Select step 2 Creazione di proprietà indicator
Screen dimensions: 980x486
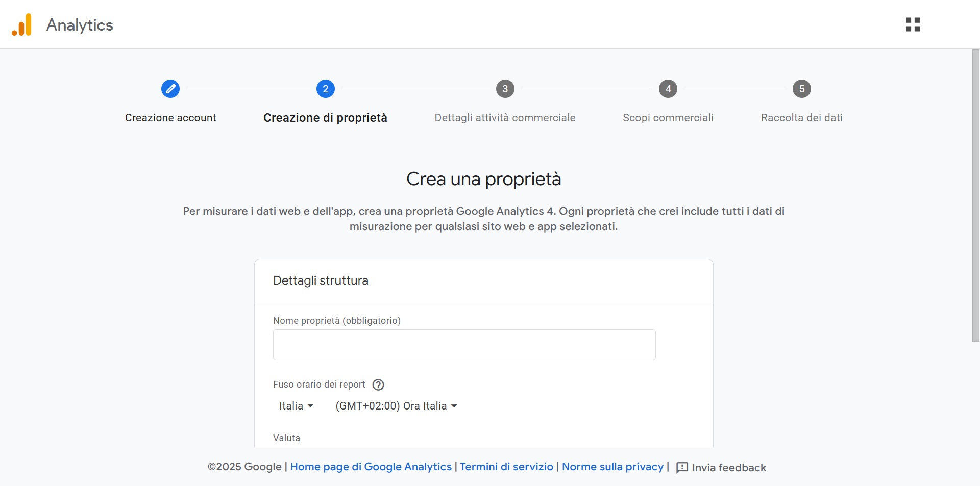tap(325, 88)
